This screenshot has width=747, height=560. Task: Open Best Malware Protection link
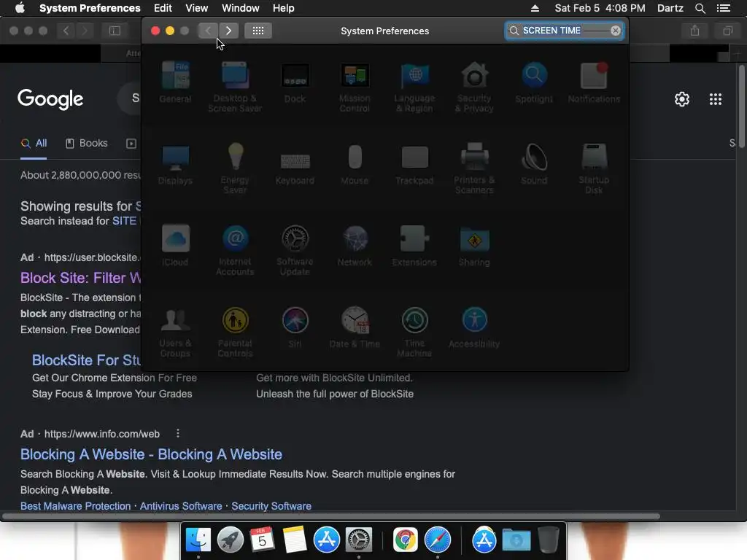click(x=75, y=506)
